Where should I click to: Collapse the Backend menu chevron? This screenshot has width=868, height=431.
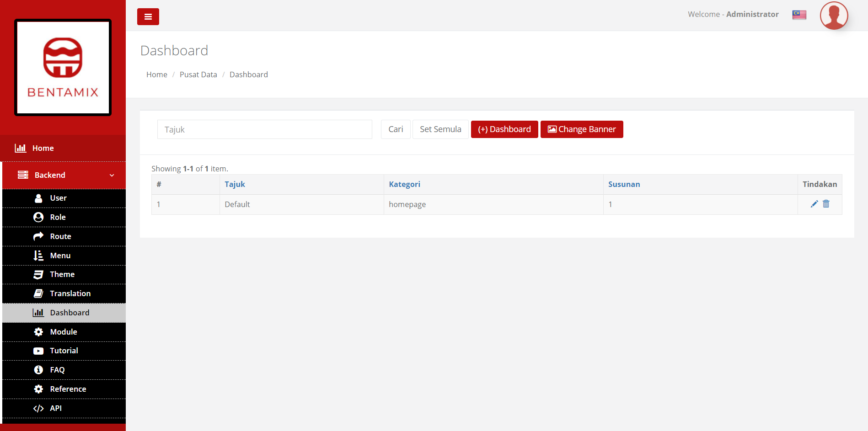pos(112,176)
